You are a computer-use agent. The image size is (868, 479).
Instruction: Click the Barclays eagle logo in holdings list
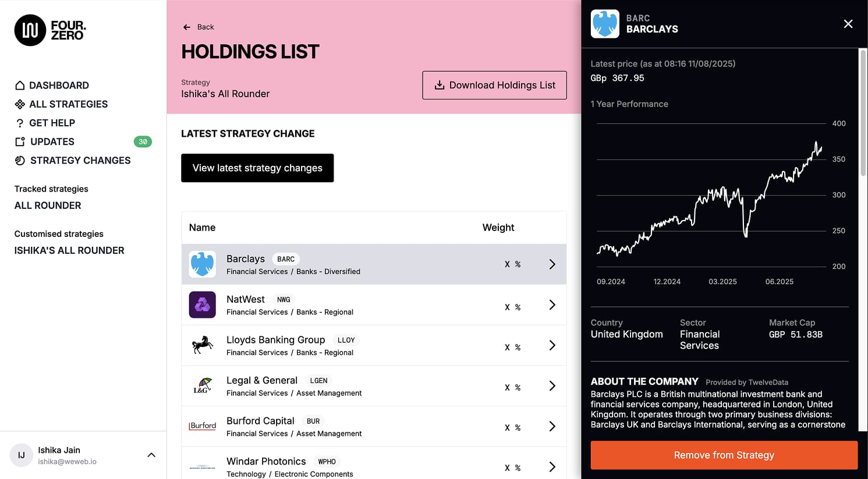(203, 264)
